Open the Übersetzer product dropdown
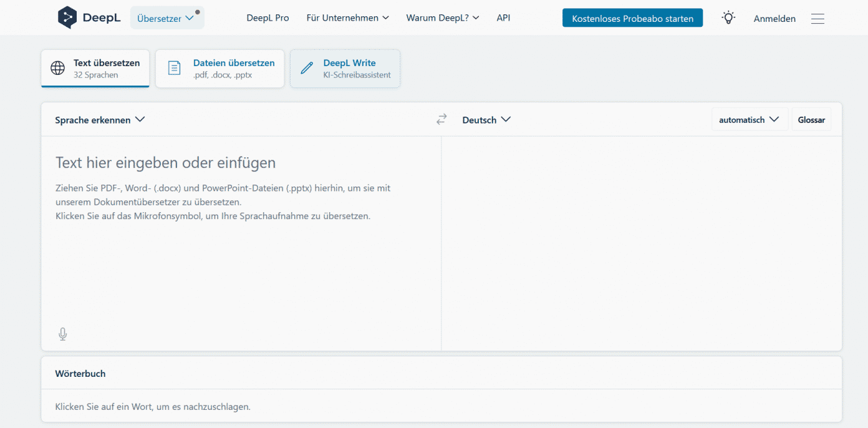This screenshot has width=868, height=428. point(167,18)
